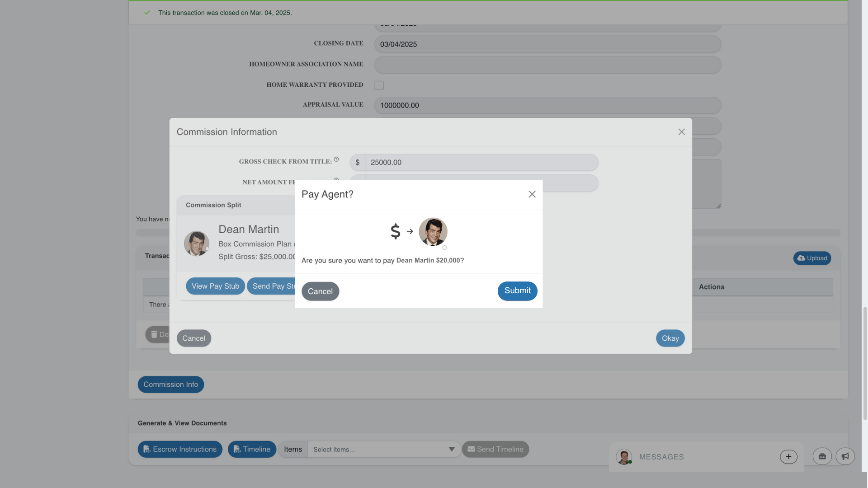This screenshot has width=868, height=488.
Task: Expand the MESSAGES panel
Action: coord(661,457)
